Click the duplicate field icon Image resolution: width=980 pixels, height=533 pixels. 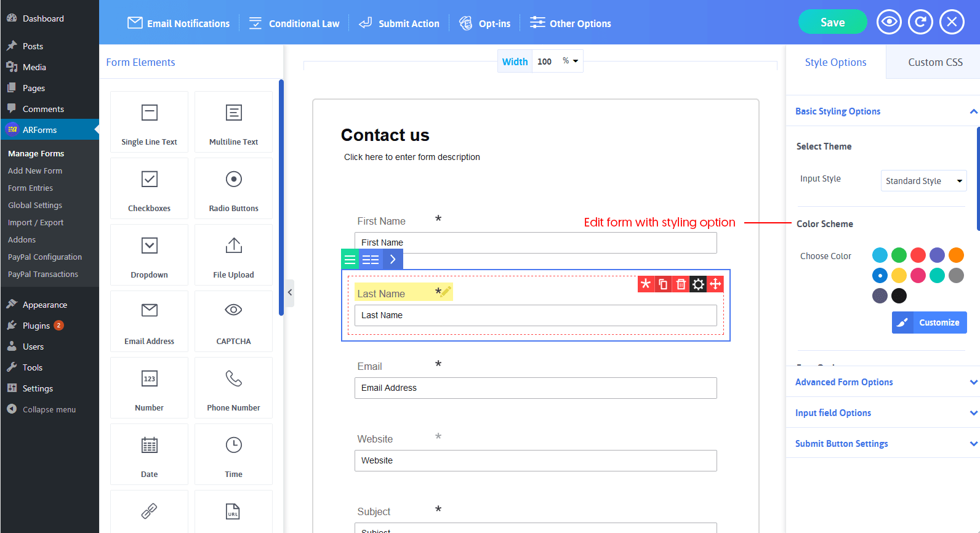(663, 284)
